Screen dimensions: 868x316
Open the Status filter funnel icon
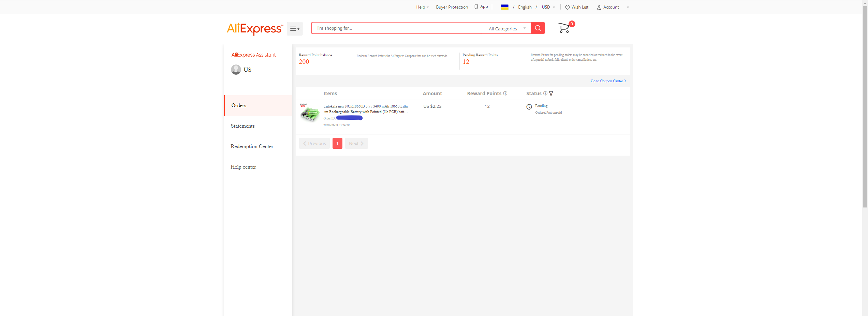(551, 94)
